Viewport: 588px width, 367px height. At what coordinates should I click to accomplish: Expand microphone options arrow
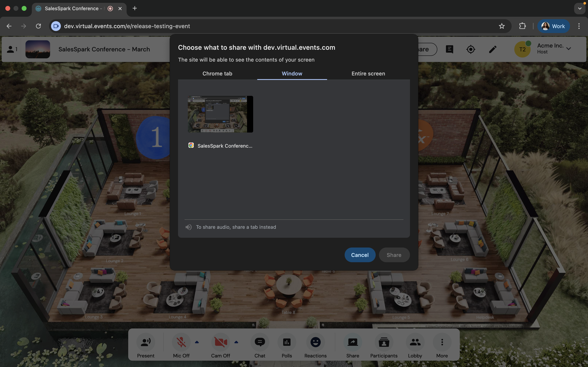(197, 342)
